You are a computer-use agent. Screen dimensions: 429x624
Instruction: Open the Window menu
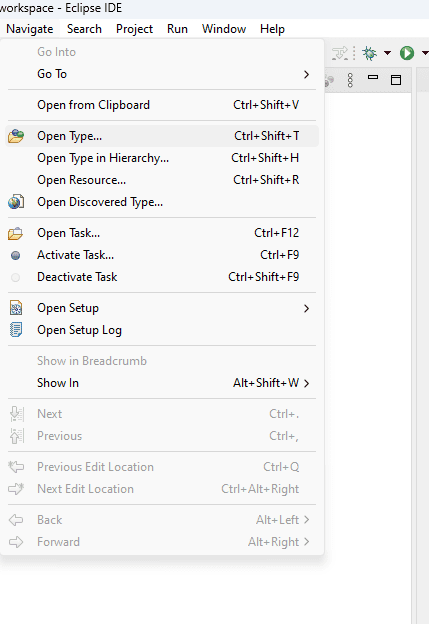(x=224, y=29)
